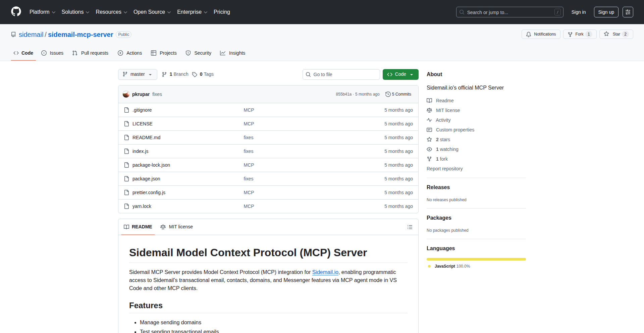Click the JavaScript language bar
The image size is (644, 333).
476,259
